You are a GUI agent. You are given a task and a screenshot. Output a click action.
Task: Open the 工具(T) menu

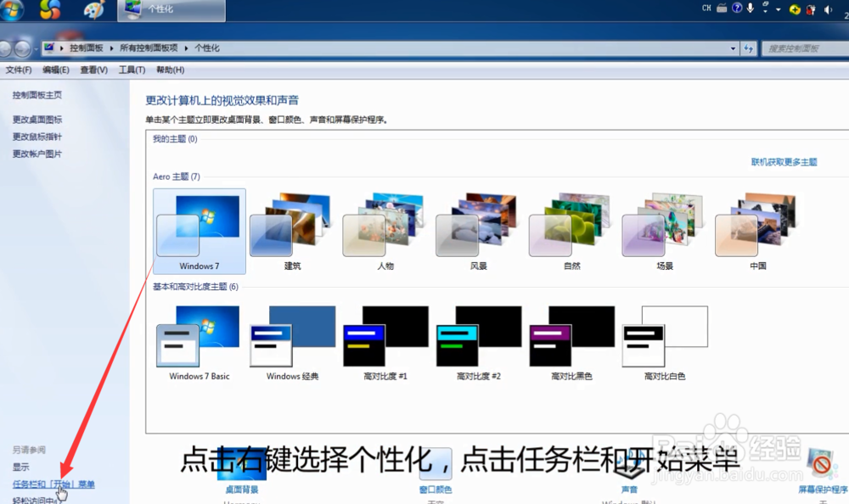132,70
